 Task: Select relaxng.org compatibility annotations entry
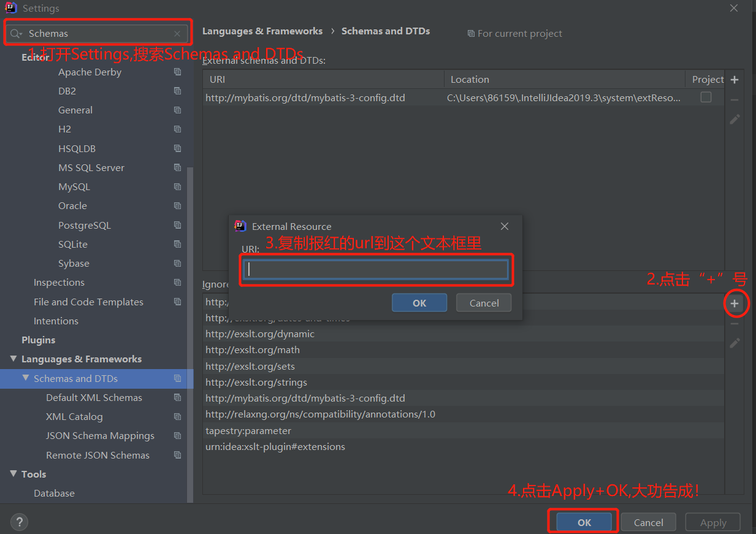(464, 414)
